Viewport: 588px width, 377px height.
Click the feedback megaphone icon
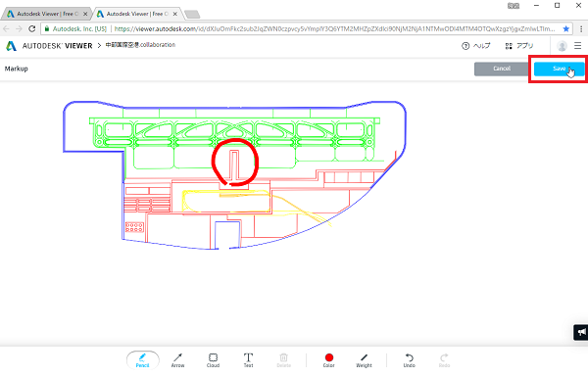581,332
